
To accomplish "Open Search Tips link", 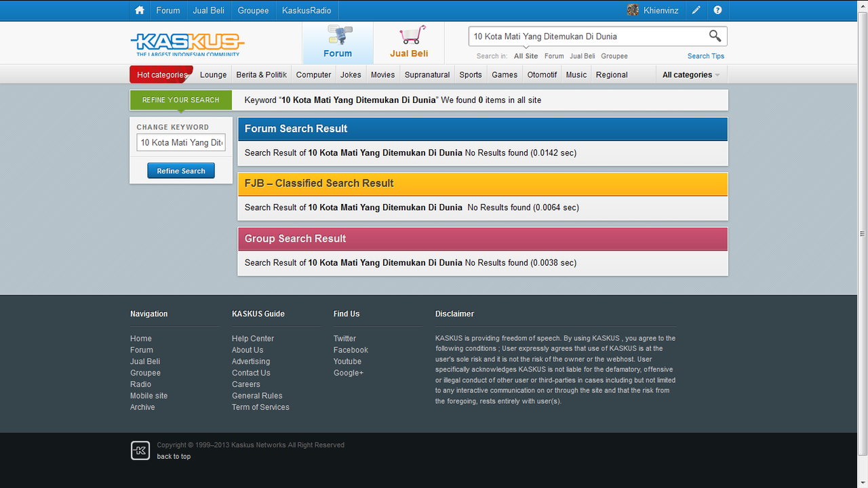I will [706, 56].
